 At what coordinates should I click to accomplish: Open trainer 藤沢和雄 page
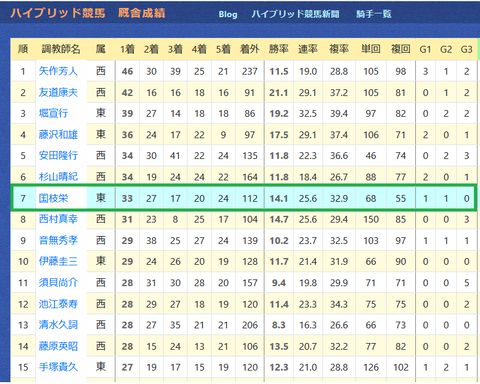coord(58,135)
